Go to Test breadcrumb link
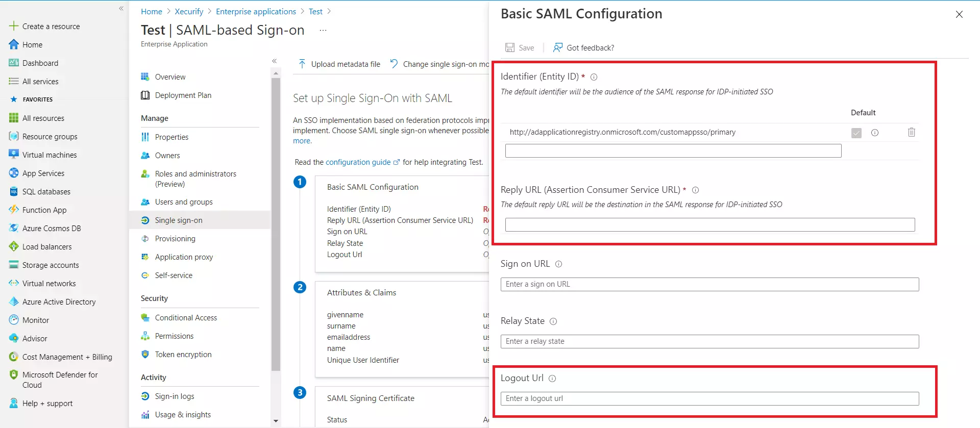 [315, 11]
